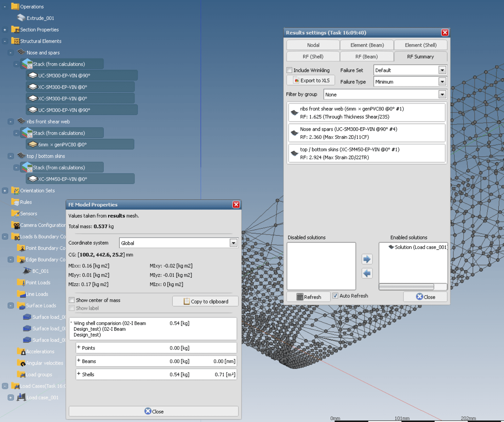Click the empty Disabled solutions list
The height and width of the screenshot is (422, 504).
point(321,266)
